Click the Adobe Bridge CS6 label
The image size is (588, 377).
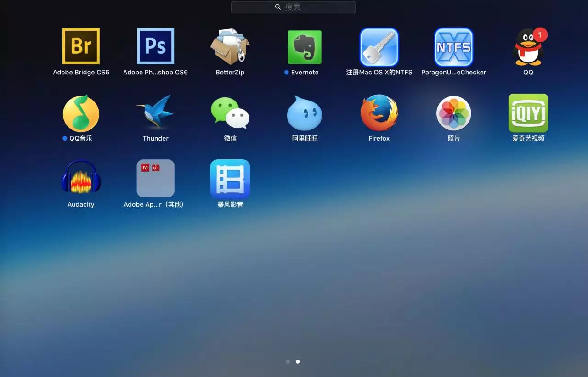81,72
